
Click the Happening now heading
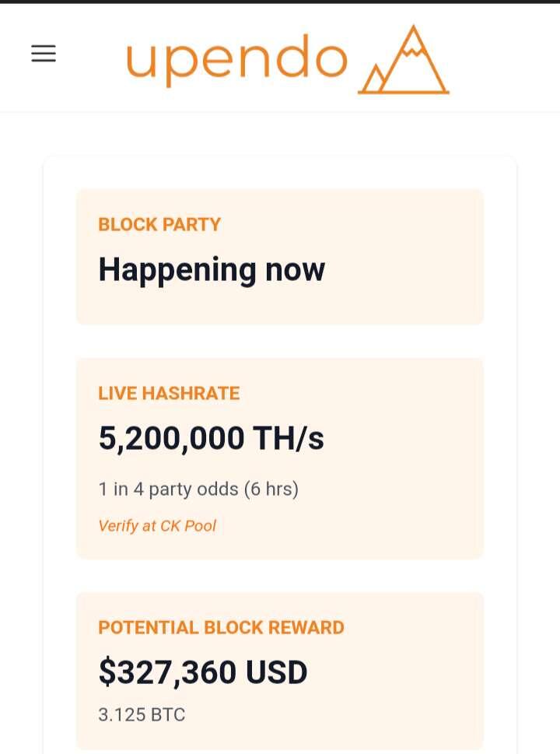coord(212,270)
